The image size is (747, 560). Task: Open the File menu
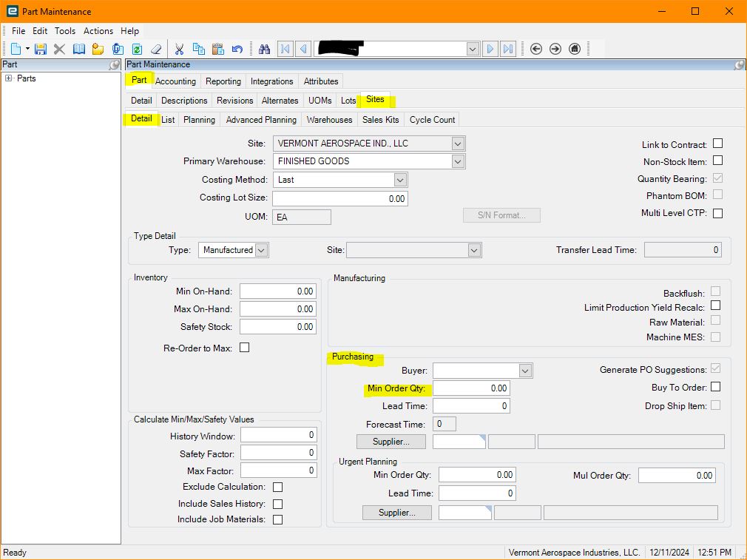pyautogui.click(x=18, y=31)
